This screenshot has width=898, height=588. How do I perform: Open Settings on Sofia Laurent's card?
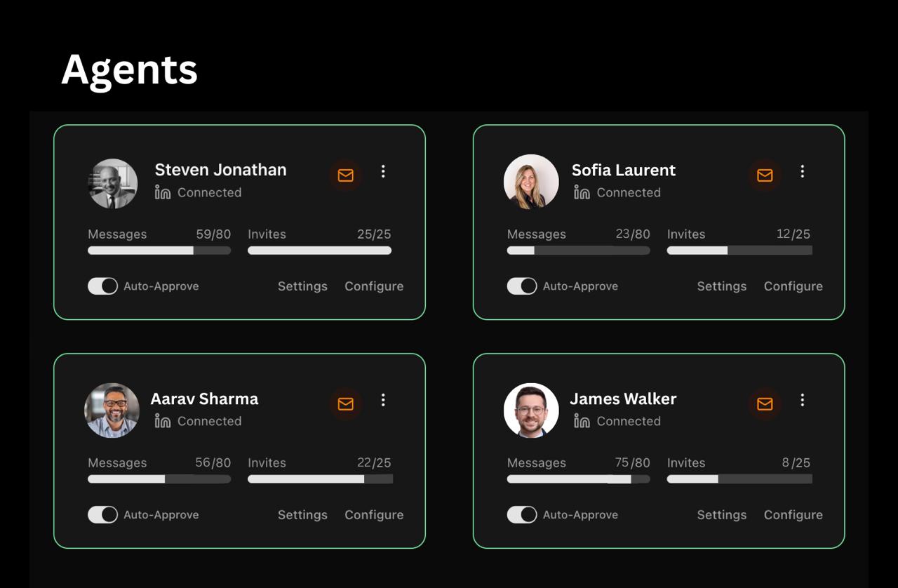pyautogui.click(x=721, y=286)
